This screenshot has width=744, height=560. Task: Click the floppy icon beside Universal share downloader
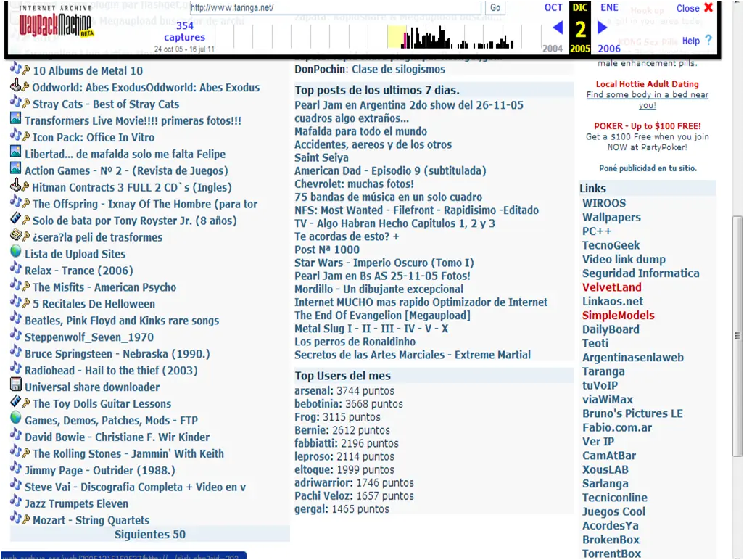(x=16, y=384)
